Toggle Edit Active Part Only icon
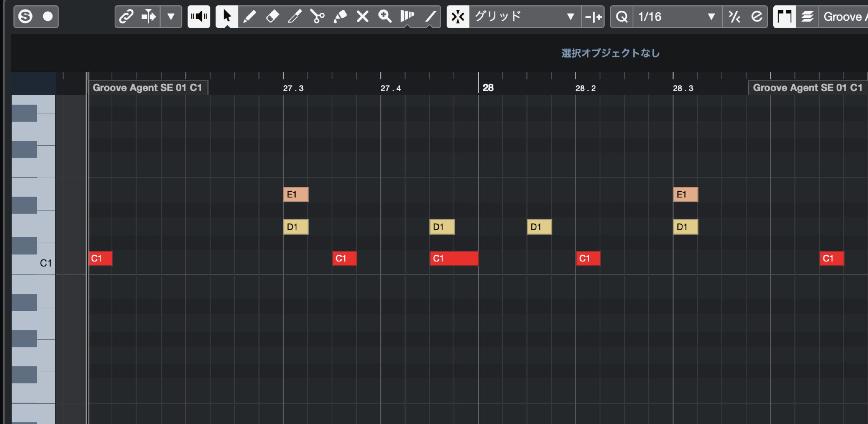Viewport: 868px width, 424px height. (807, 16)
